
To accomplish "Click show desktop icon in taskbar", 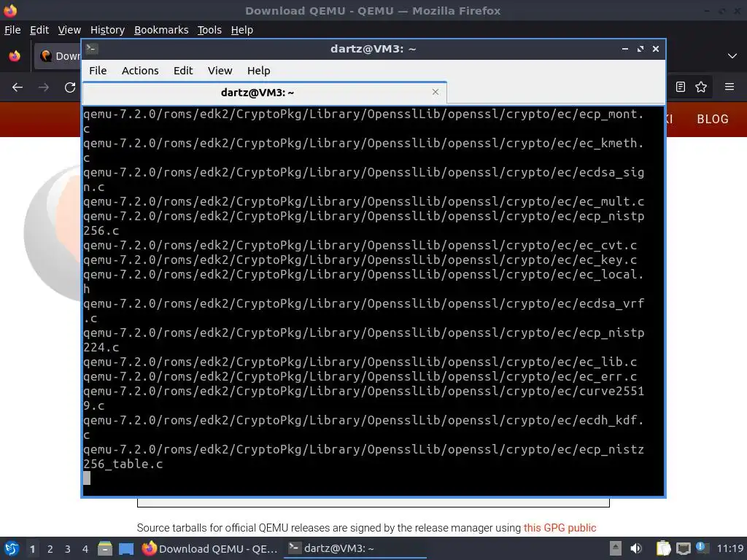I will point(126,548).
